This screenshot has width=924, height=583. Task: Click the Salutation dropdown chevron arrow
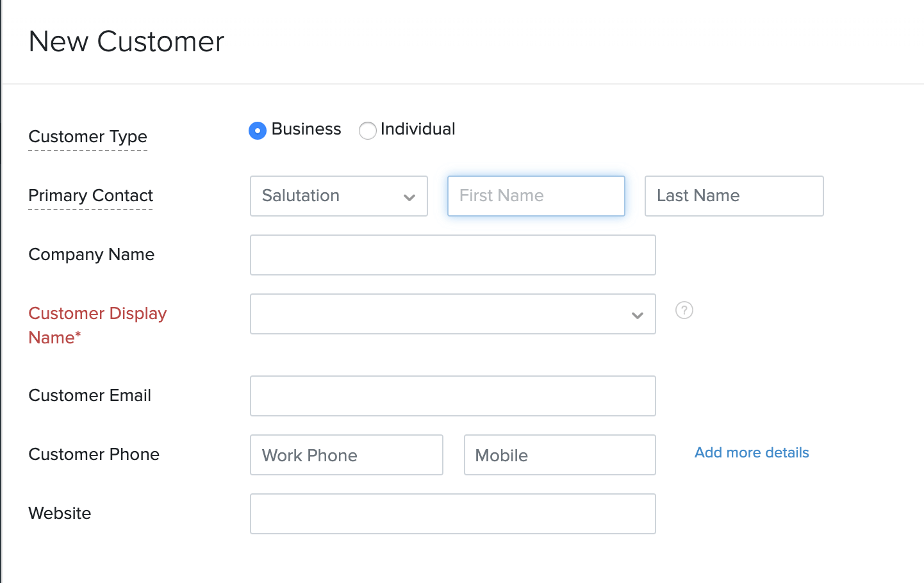coord(409,197)
